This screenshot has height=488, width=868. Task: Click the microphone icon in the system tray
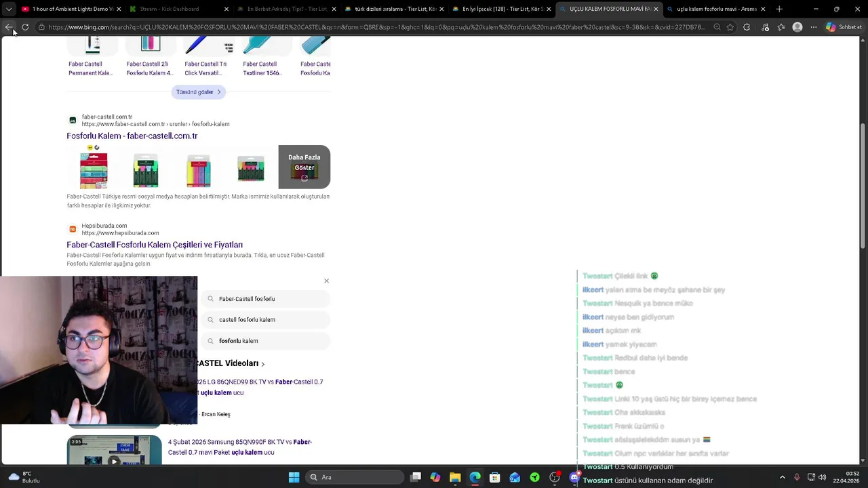pos(797,477)
